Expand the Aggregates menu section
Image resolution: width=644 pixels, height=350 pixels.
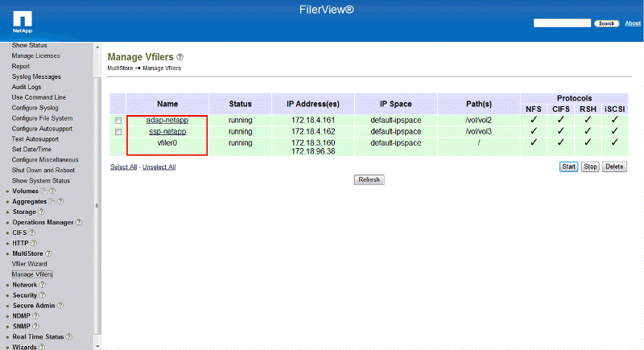click(29, 201)
